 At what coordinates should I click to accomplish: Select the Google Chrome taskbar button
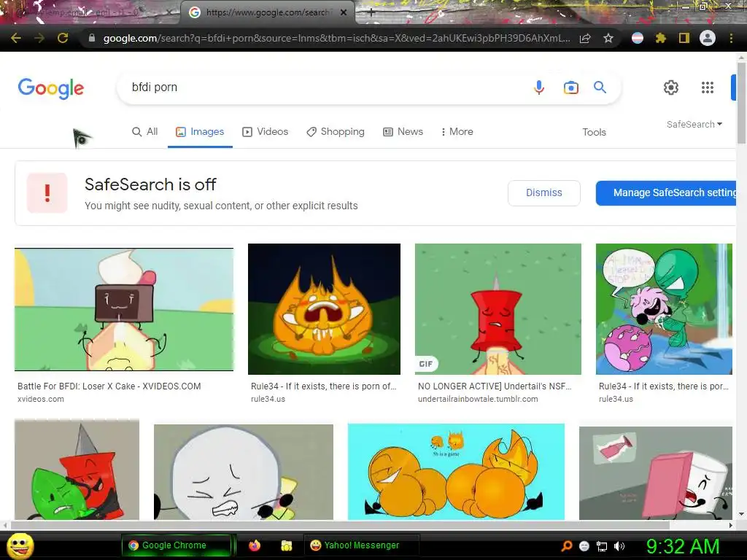click(x=175, y=545)
